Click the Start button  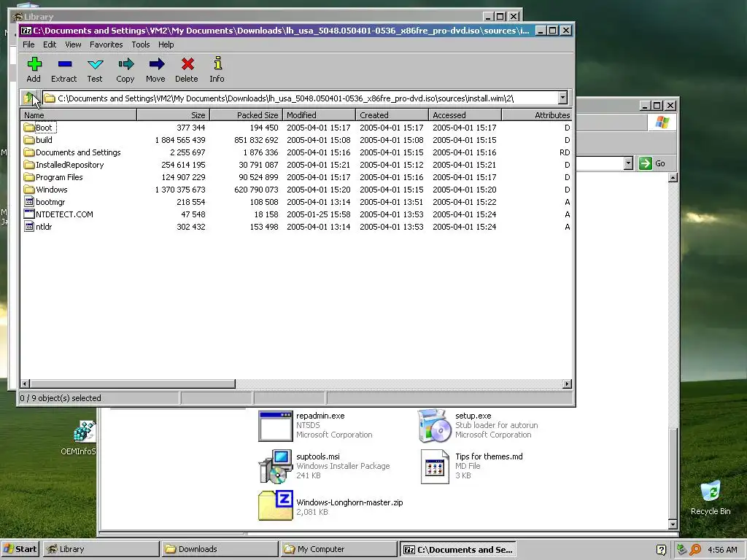(x=20, y=549)
